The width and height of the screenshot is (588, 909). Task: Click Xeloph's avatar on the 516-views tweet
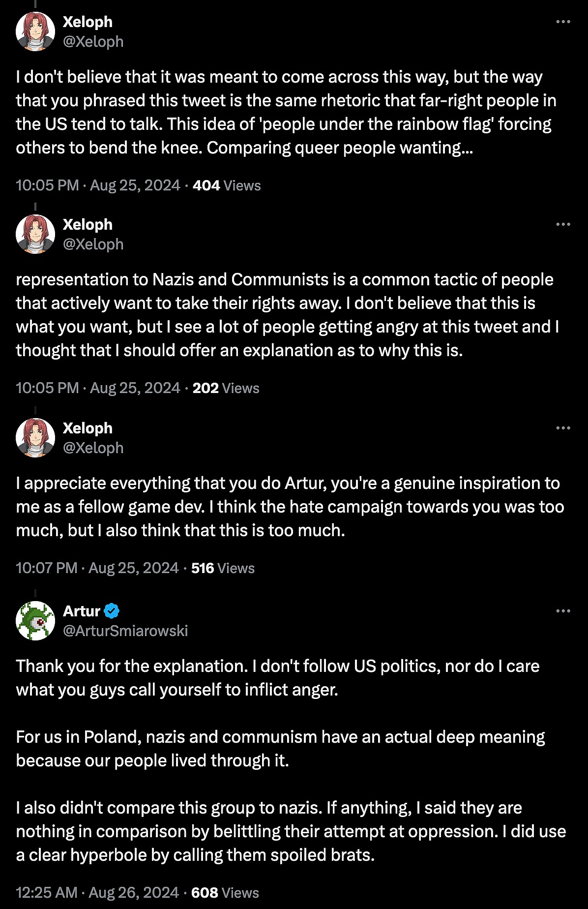click(35, 438)
